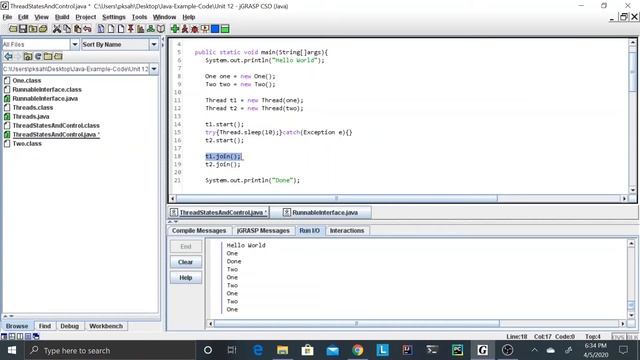Click the first window layout icon at bottom-left
This screenshot has width=640, height=360.
pos(4,336)
